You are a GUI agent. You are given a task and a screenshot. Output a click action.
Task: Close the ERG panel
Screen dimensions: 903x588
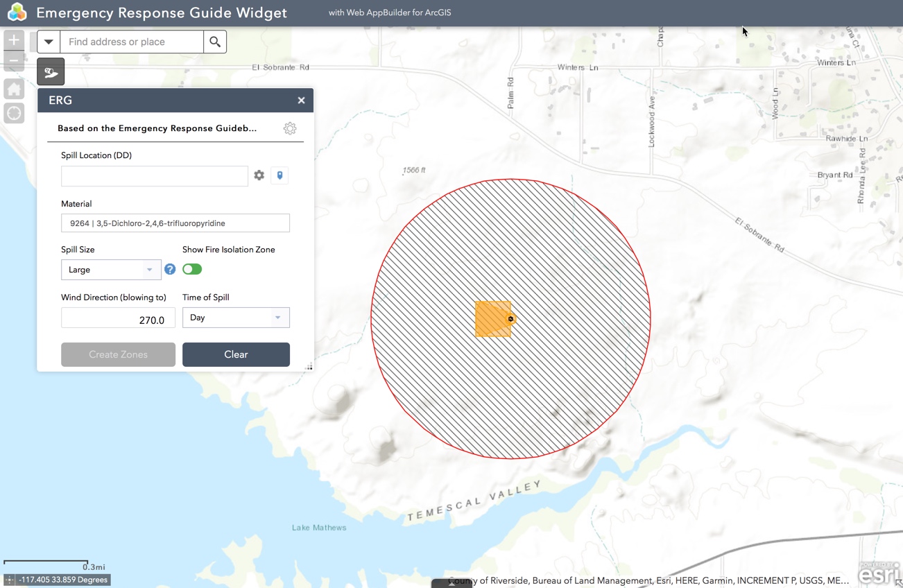click(x=301, y=101)
